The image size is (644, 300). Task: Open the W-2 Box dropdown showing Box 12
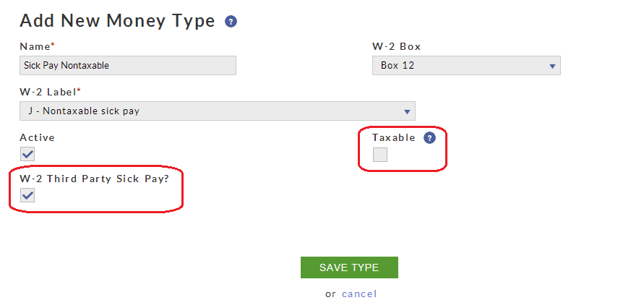click(465, 66)
